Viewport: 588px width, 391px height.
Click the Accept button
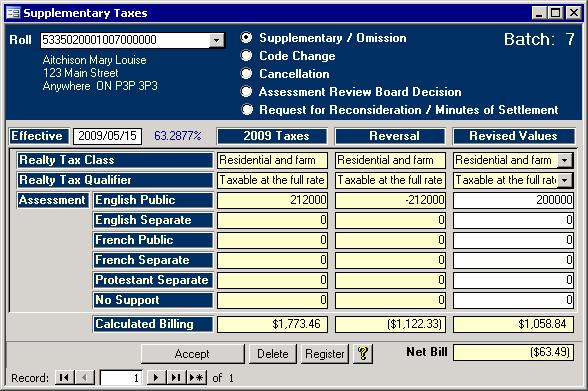192,354
